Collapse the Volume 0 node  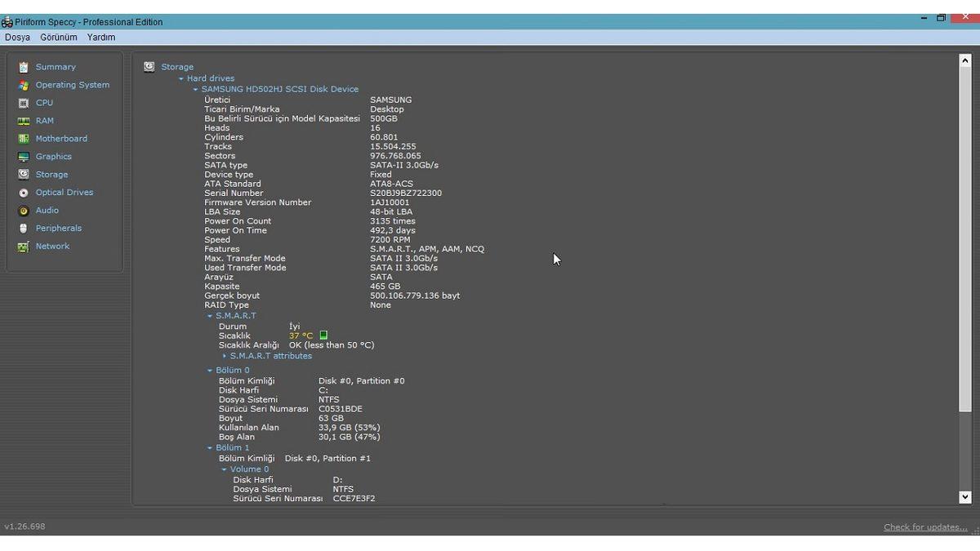225,469
